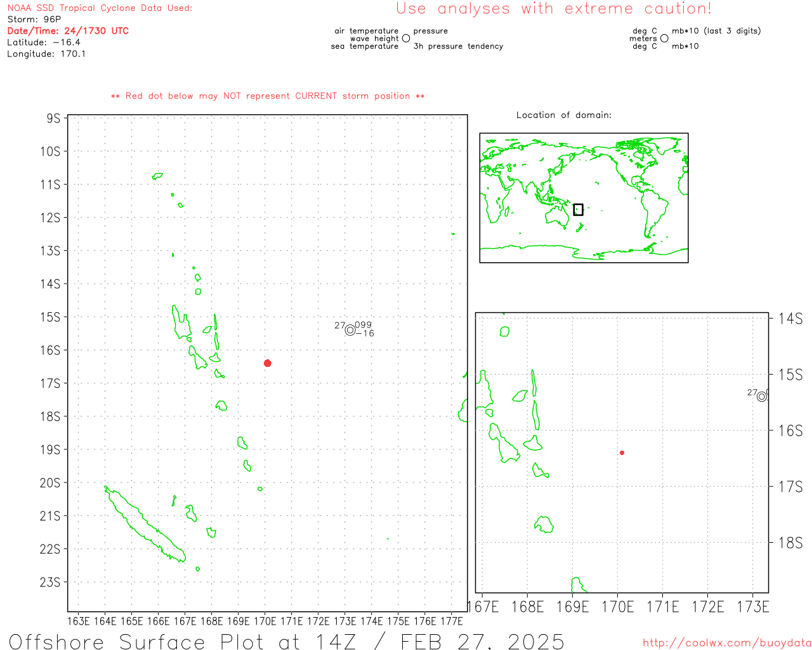Click the black domain box on world map
This screenshot has height=650, width=812.
(578, 209)
